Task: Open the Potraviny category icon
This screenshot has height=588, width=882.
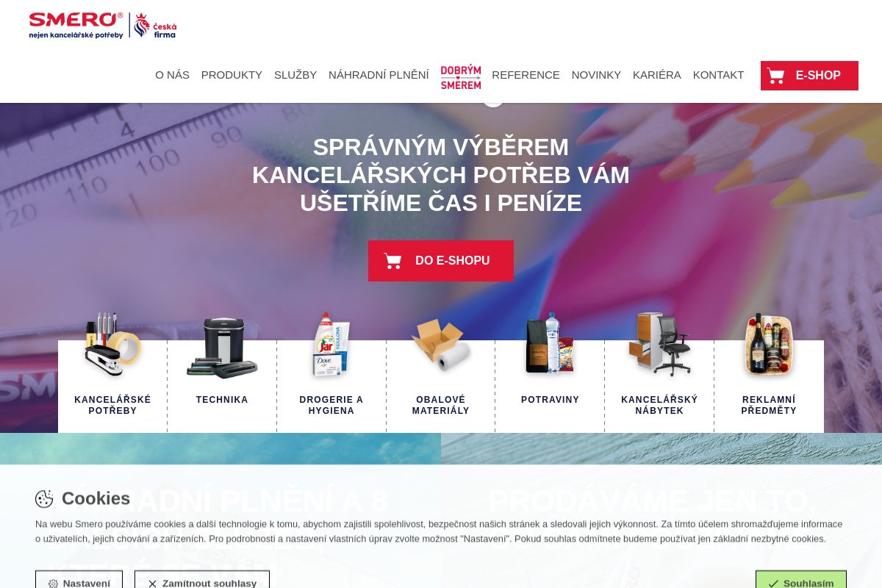Action: [550, 344]
